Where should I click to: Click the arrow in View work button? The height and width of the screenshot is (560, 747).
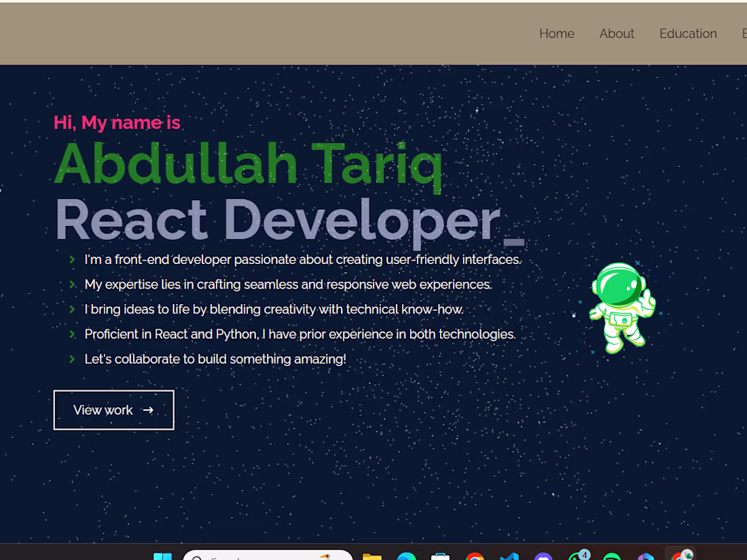[x=148, y=410]
